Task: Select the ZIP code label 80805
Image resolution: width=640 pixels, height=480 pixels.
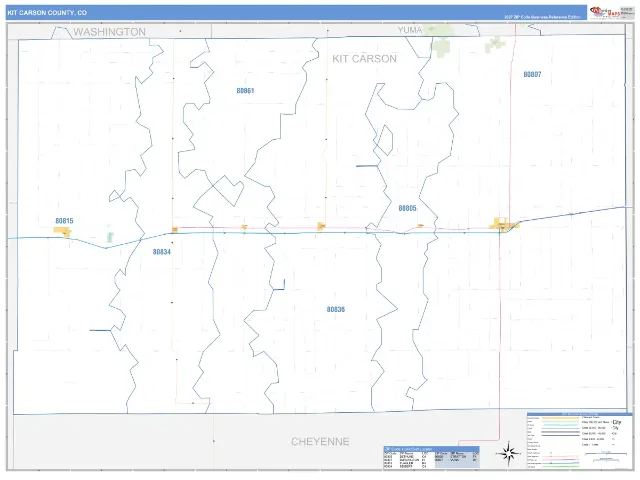Action: pos(407,208)
